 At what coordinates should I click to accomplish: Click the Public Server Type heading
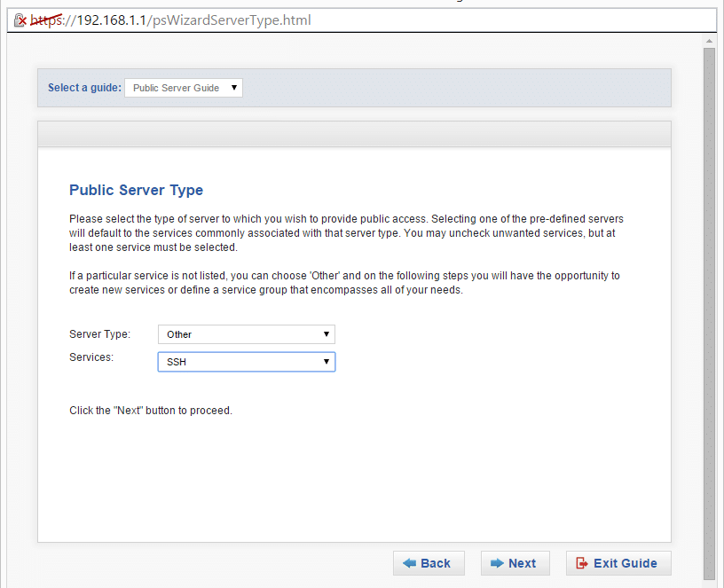coord(137,190)
